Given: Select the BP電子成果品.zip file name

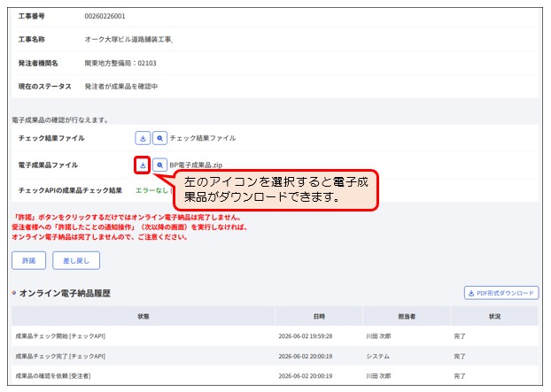Looking at the screenshot, I should click(x=196, y=165).
